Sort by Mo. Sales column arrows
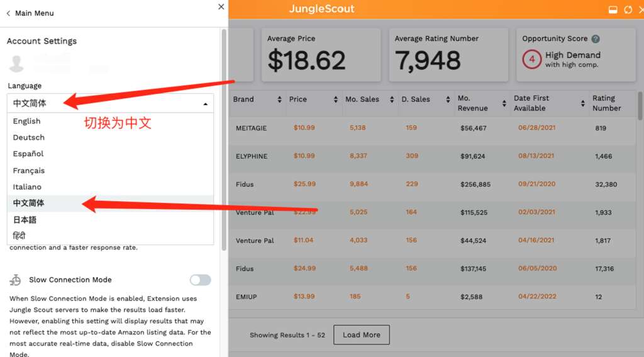Image resolution: width=644 pixels, height=357 pixels. point(392,99)
